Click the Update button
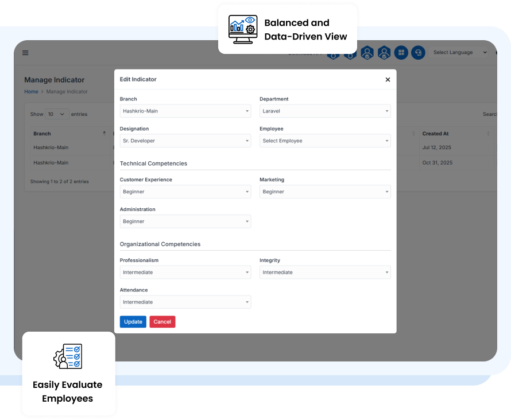The image size is (511, 420). (133, 322)
